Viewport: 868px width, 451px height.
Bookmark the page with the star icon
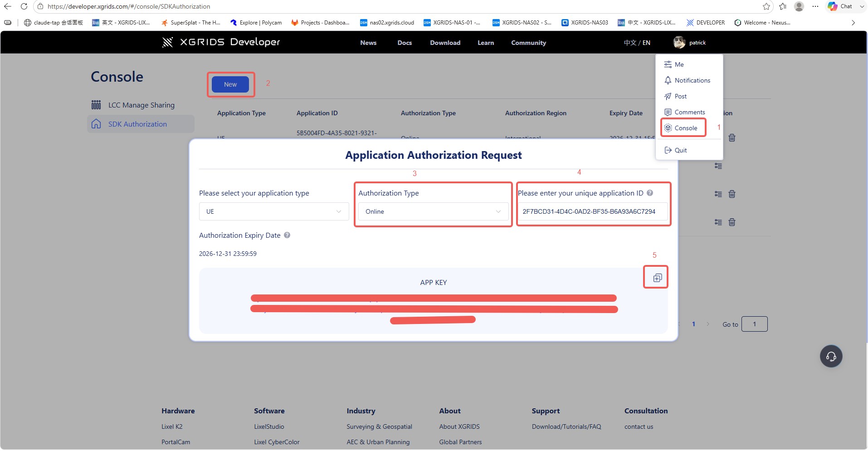point(766,6)
